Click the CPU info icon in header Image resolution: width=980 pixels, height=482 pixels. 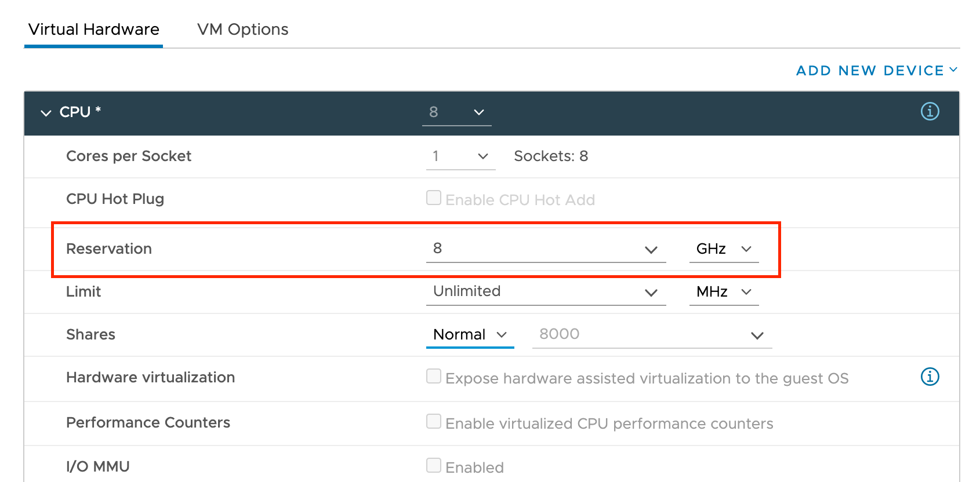930,111
